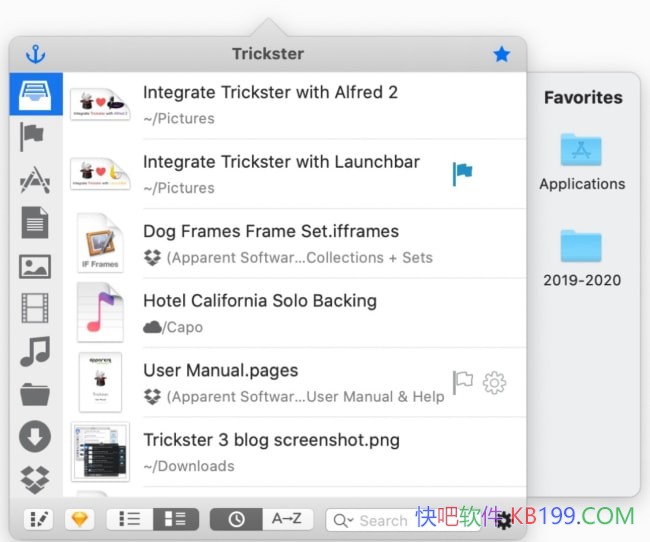Click the anchor icon in the title bar
This screenshot has height=542, width=650.
coord(36,54)
